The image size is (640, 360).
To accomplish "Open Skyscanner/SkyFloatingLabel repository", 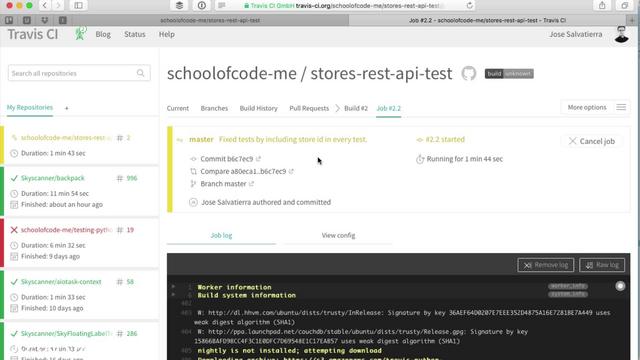I will (x=66, y=333).
